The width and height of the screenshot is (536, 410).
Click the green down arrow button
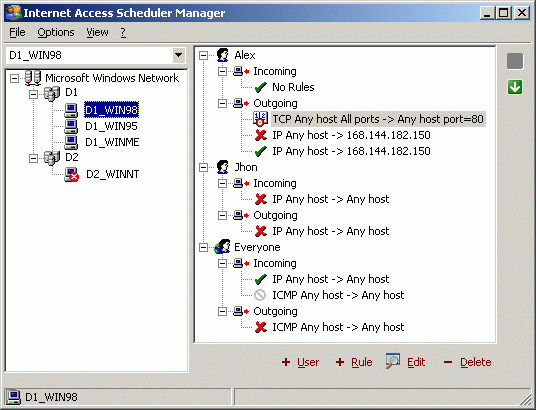tap(515, 87)
